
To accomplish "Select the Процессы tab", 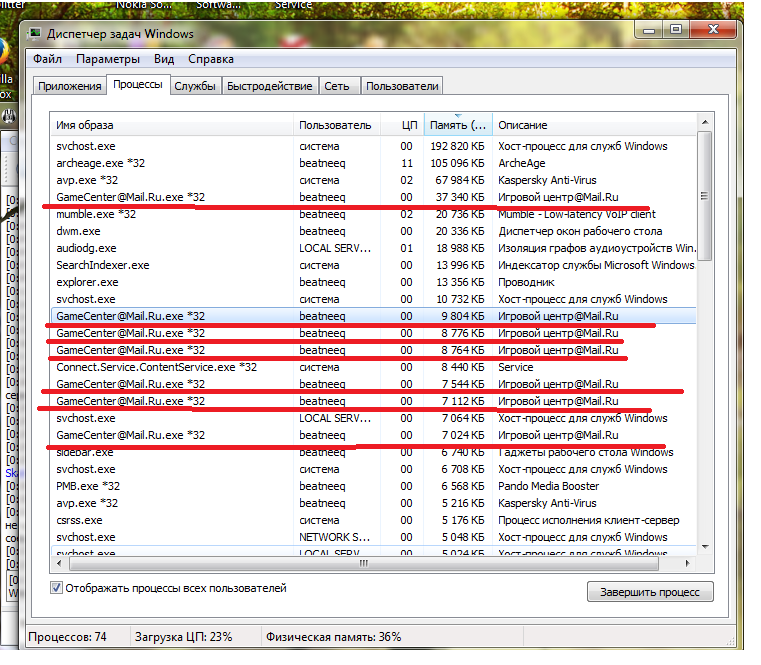I will point(138,84).
